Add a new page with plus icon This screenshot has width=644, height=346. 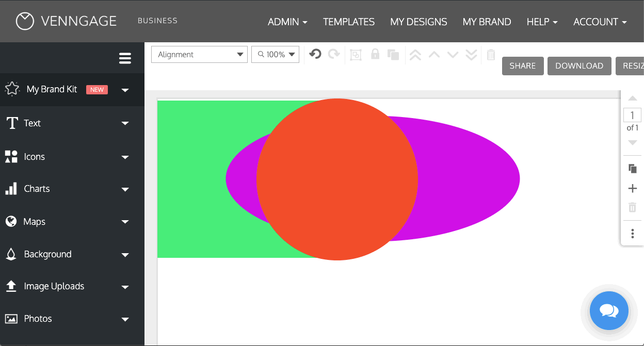633,189
